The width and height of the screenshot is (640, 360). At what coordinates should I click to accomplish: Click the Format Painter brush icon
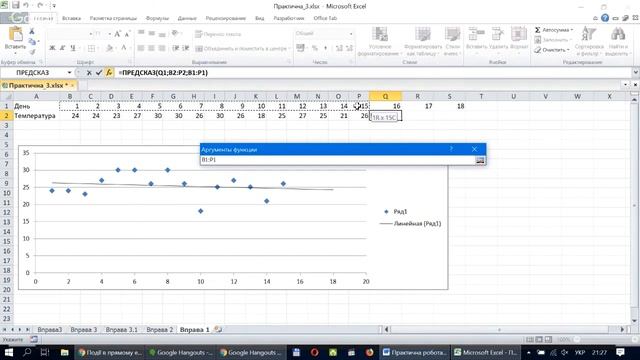click(32, 51)
